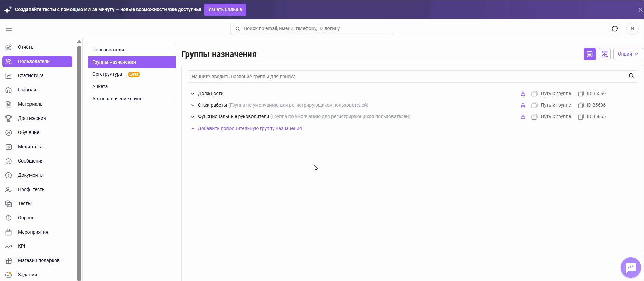Image resolution: width=644 pixels, height=281 pixels.
Task: Open the Автоназначение групп tab
Action: point(132,99)
